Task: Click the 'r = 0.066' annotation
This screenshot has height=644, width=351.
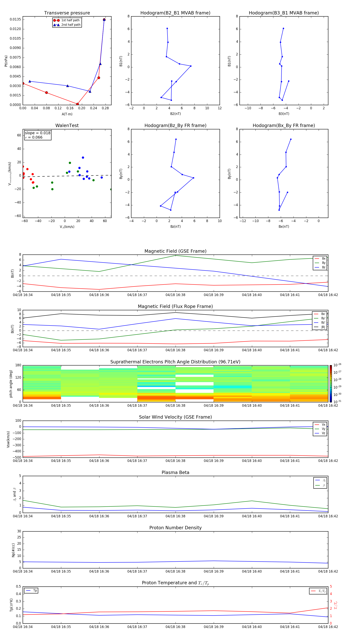Action: coord(34,137)
